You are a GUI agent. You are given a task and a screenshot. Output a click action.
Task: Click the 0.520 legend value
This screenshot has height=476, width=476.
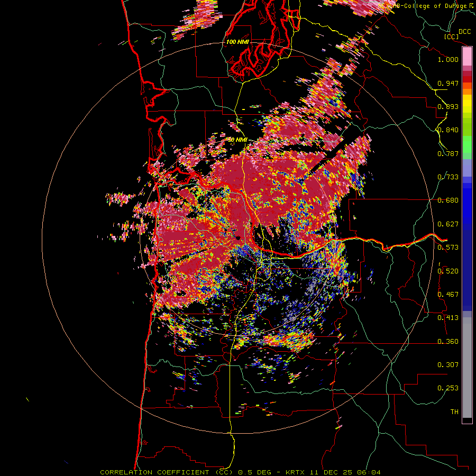(448, 271)
